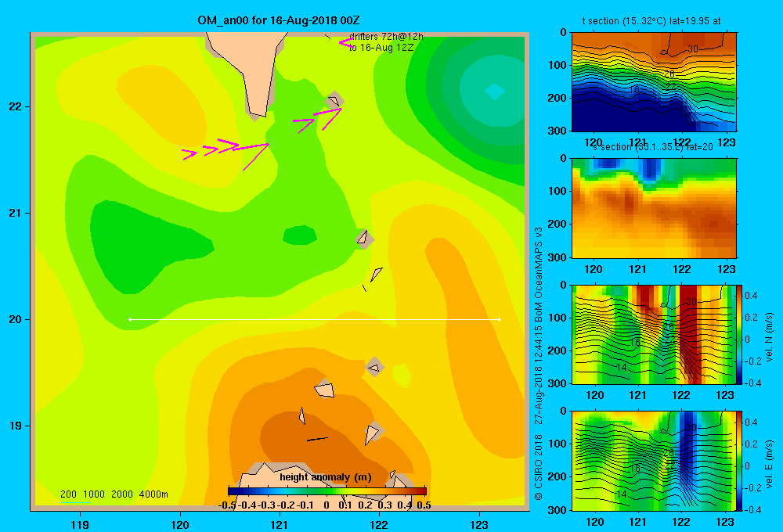Click the "120" longitude label under the vel. E panel

tap(595, 522)
